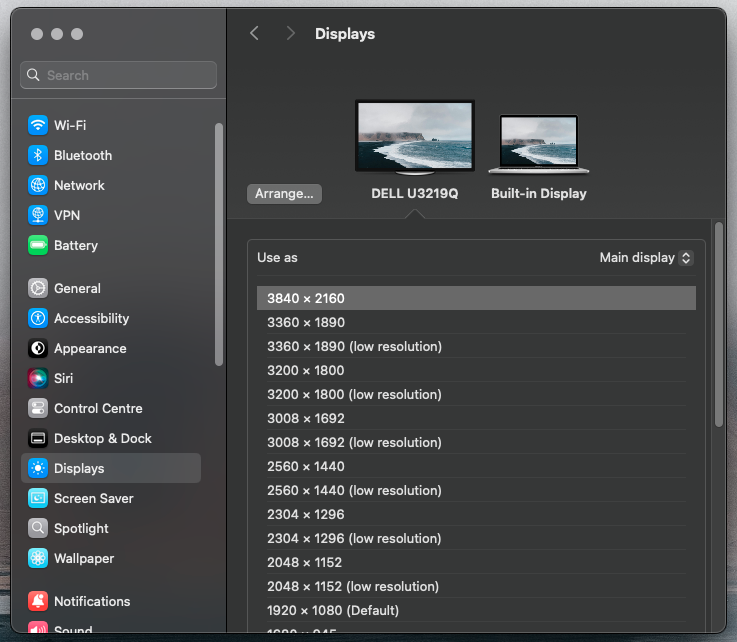Viewport: 737px width, 642px height.
Task: Open the Notifications label in sidebar
Action: click(92, 602)
